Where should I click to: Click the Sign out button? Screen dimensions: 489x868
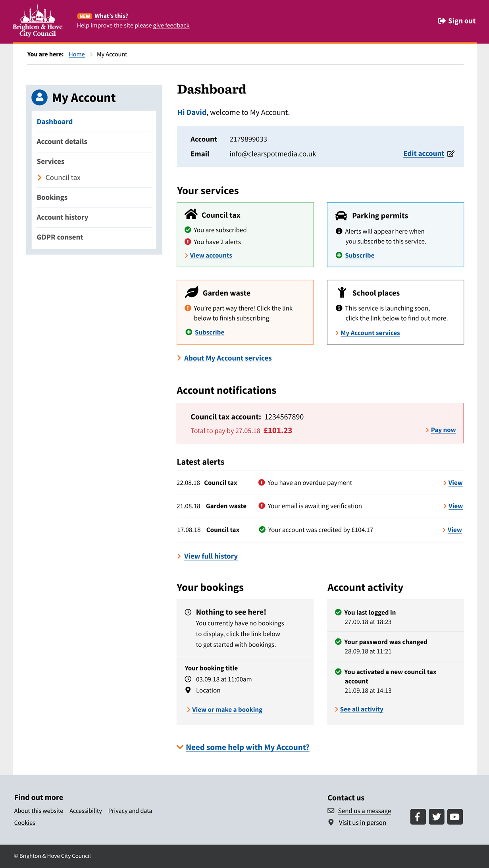click(x=456, y=21)
